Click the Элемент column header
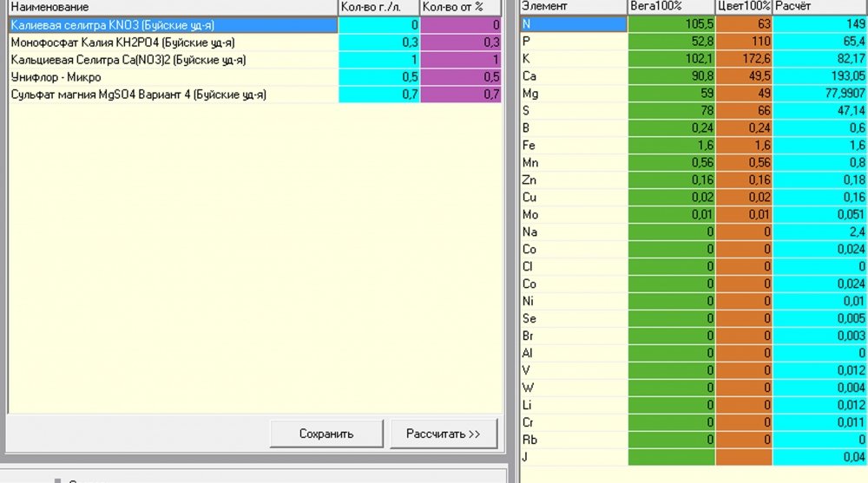Screen dimensions: 868x483 pos(574,7)
